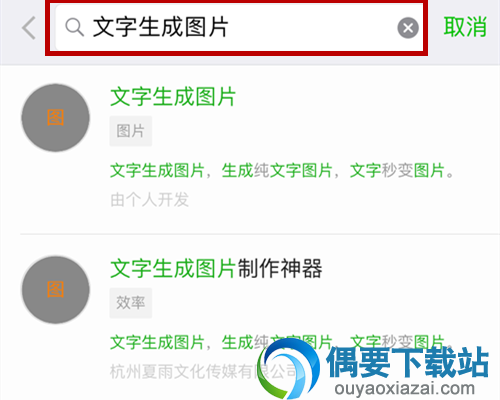Open the second result's round avatar icon
500x400 pixels.
[x=56, y=290]
